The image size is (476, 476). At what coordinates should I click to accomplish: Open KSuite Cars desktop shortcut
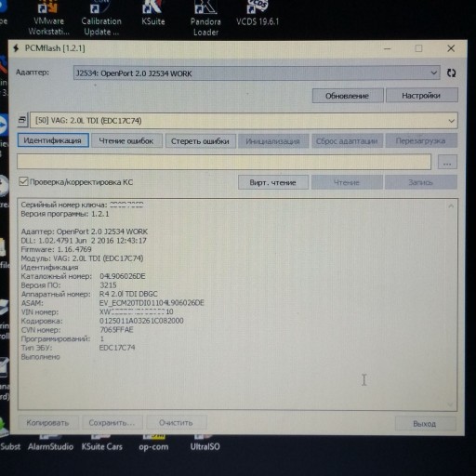pos(101,443)
